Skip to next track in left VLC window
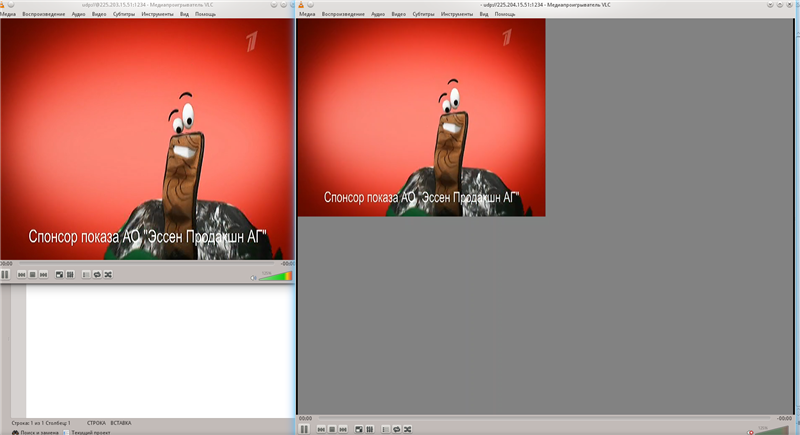The height and width of the screenshot is (435, 800). pyautogui.click(x=43, y=275)
